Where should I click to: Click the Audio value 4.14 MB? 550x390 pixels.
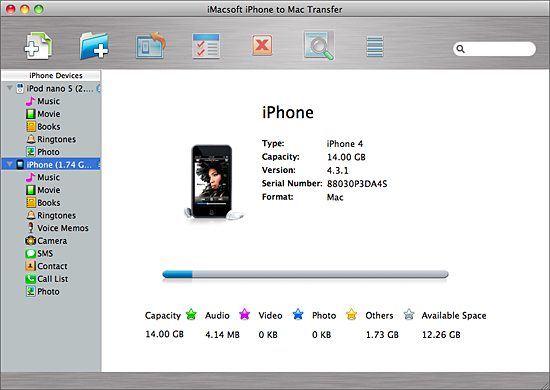pos(222,335)
